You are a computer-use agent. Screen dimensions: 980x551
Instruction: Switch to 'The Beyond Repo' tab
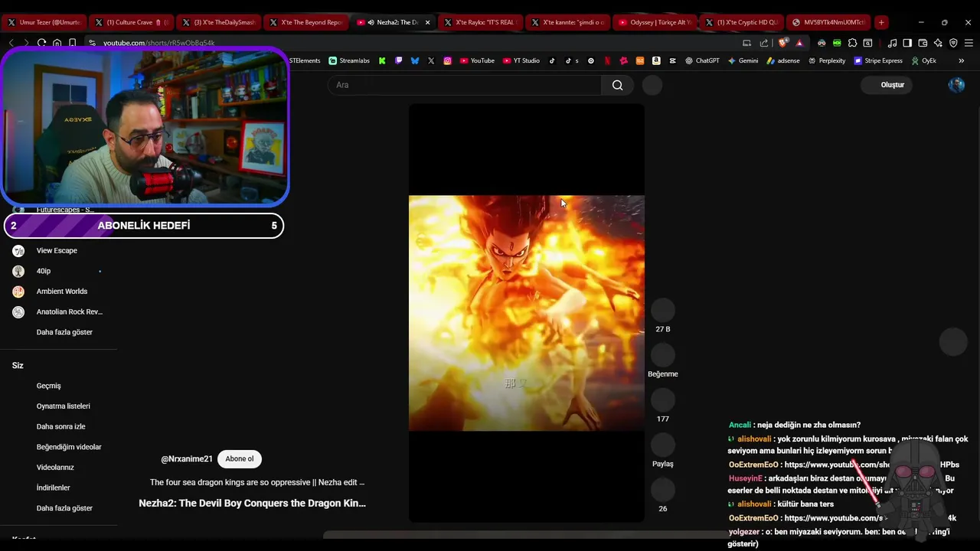coord(305,22)
